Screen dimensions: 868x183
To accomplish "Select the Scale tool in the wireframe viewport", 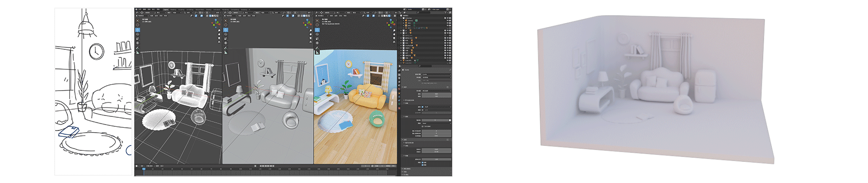I will (137, 39).
